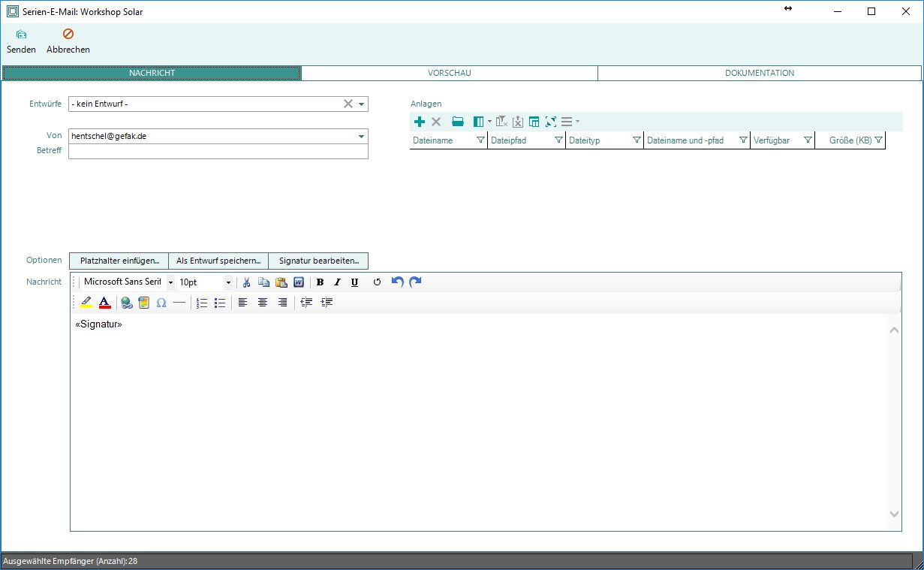Toggle bold formatting
The image size is (924, 570).
(320, 282)
